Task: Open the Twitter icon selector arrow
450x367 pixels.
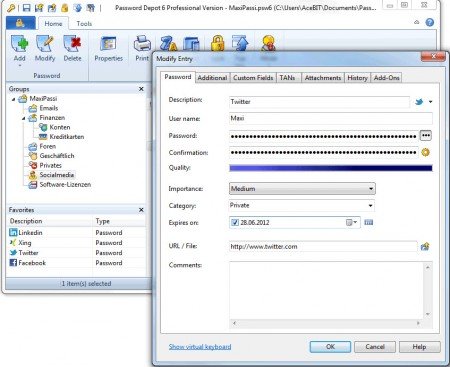Action: (x=430, y=102)
